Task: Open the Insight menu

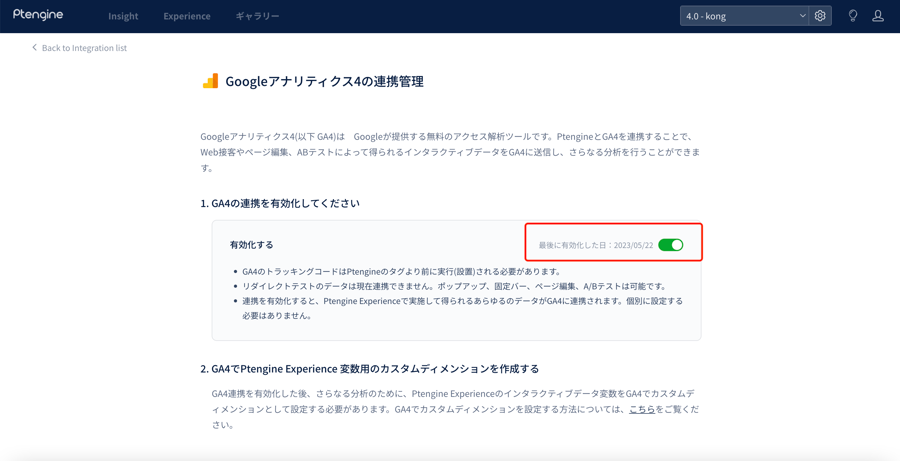Action: tap(123, 16)
